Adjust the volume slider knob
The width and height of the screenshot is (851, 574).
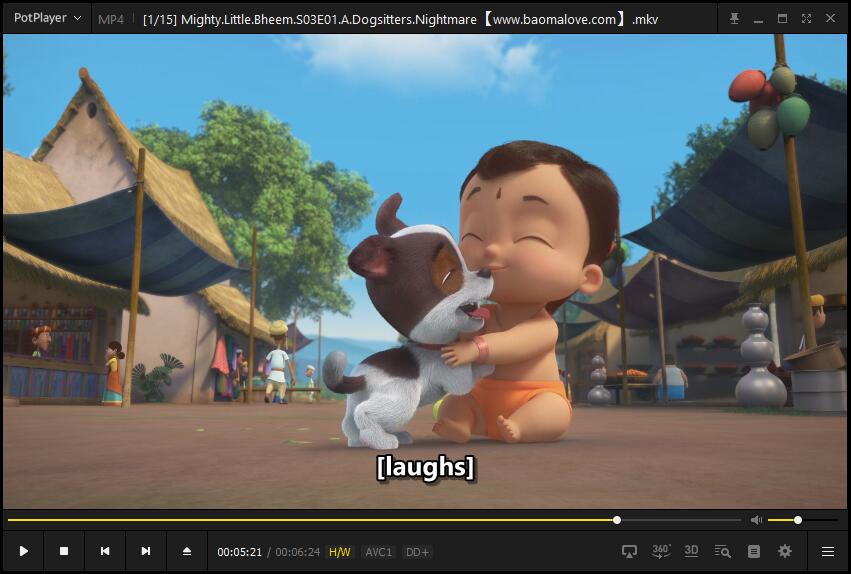798,520
